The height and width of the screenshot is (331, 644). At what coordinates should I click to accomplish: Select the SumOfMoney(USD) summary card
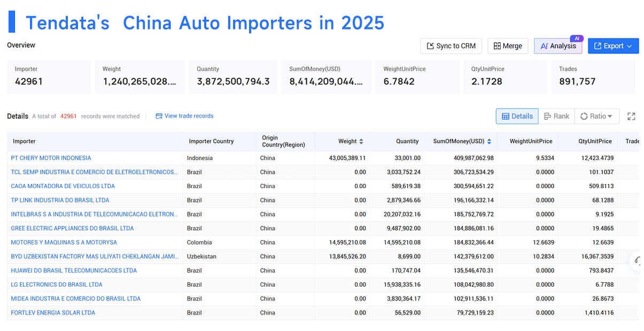(x=326, y=77)
